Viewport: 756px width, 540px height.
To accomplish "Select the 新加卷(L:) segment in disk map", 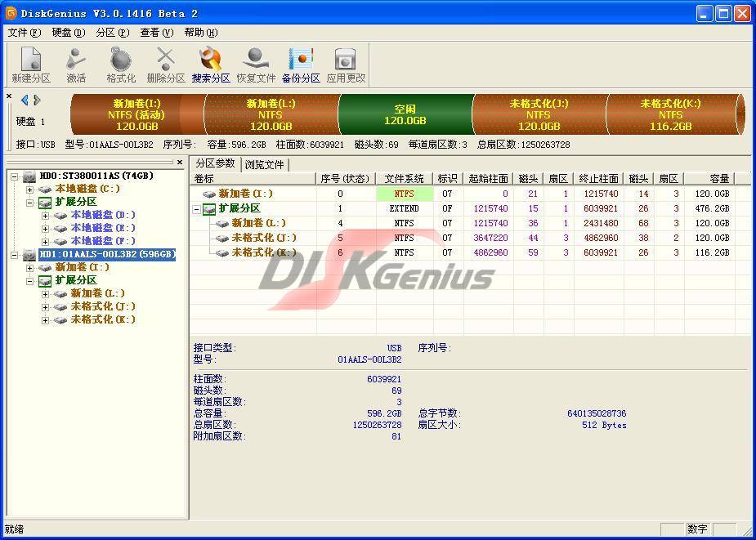I will click(x=271, y=114).
